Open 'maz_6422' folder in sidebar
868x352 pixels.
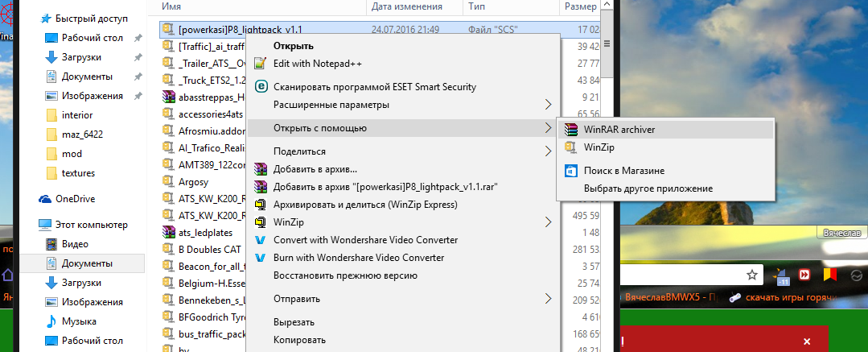[x=83, y=135]
